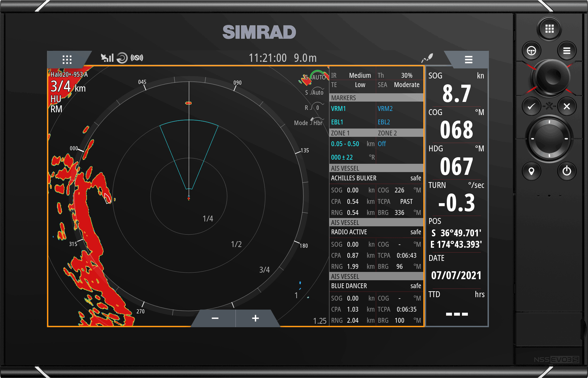Tap the radar transmit status icon

click(x=137, y=58)
